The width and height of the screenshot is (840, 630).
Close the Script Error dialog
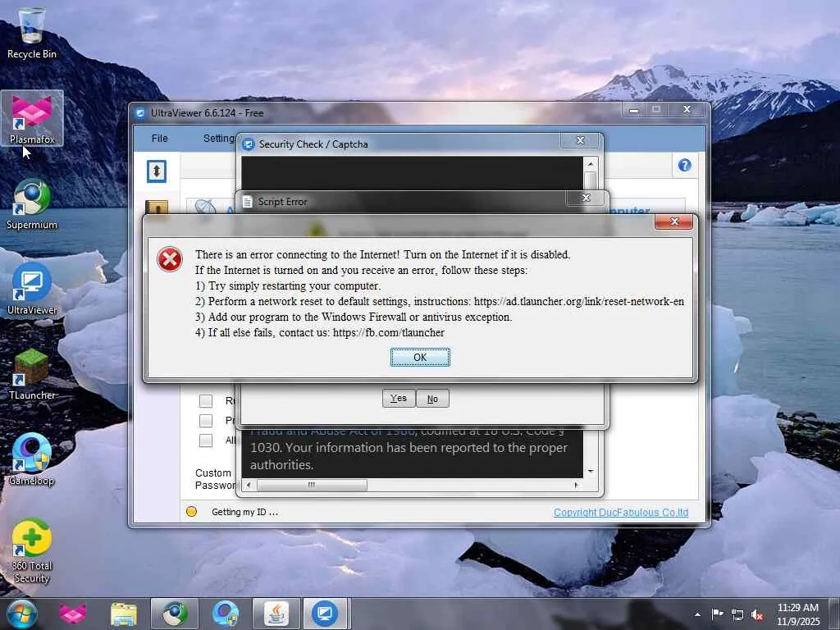(x=586, y=198)
